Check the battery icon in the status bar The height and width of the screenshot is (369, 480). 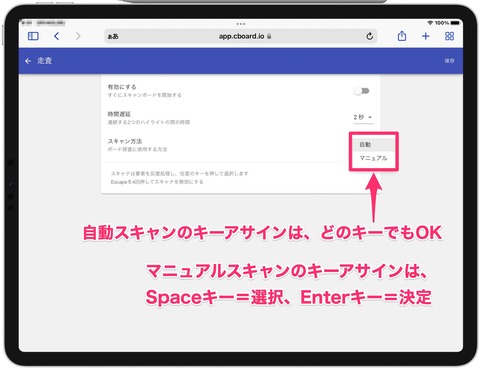pos(455,23)
